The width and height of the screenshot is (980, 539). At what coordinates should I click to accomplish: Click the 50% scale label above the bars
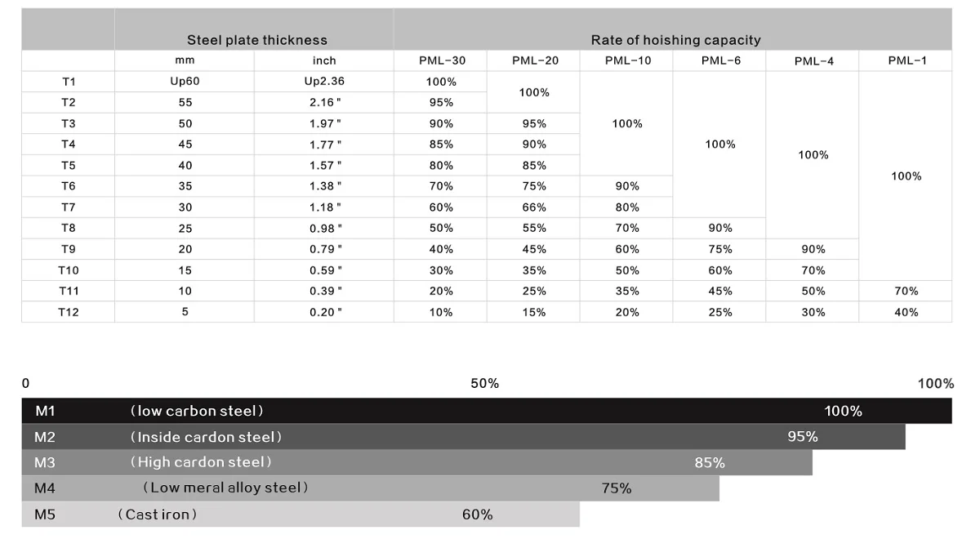click(x=484, y=384)
